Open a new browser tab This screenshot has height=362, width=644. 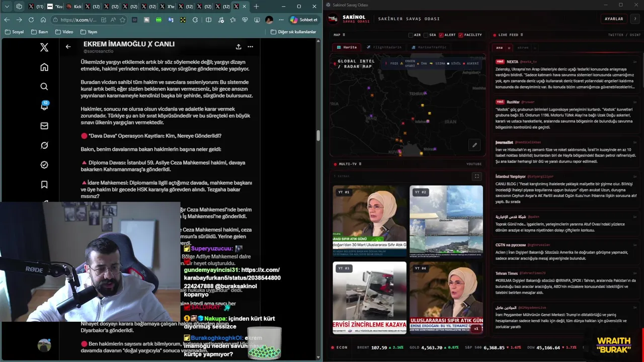[256, 7]
